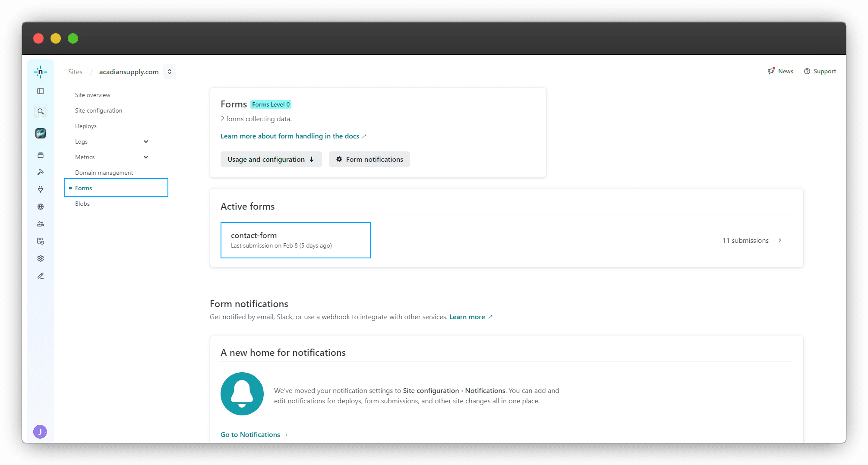868x465 pixels.
Task: Open search with the magnifier icon
Action: coord(41,111)
